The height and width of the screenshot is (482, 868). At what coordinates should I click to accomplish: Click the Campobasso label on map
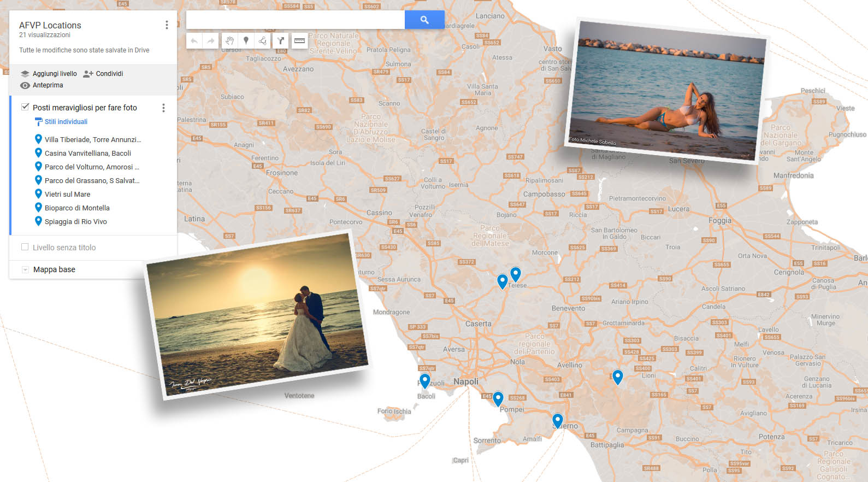[x=544, y=194]
